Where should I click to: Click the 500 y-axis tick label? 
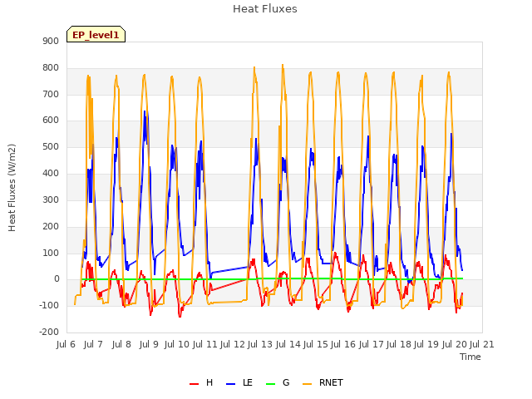51,147
